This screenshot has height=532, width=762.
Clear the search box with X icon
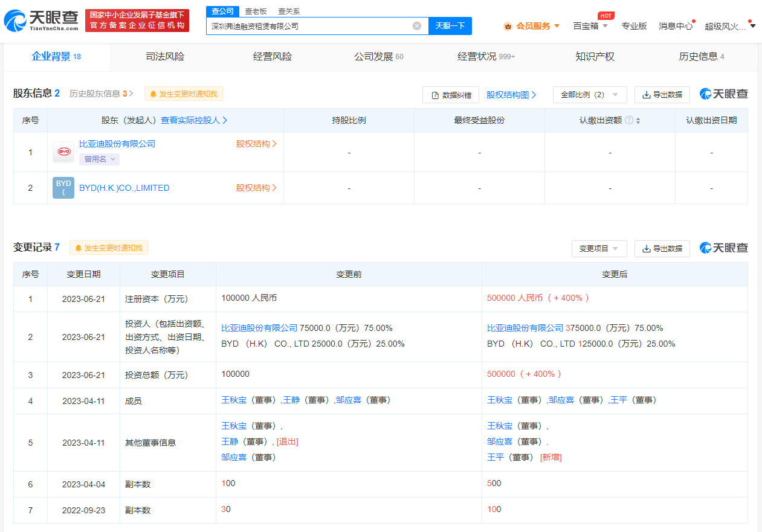tap(417, 26)
